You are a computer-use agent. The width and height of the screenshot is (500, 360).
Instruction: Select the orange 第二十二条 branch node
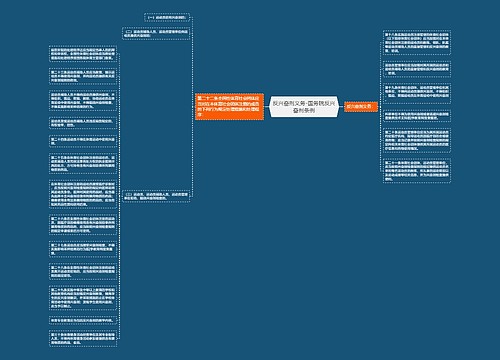pyautogui.click(x=229, y=107)
